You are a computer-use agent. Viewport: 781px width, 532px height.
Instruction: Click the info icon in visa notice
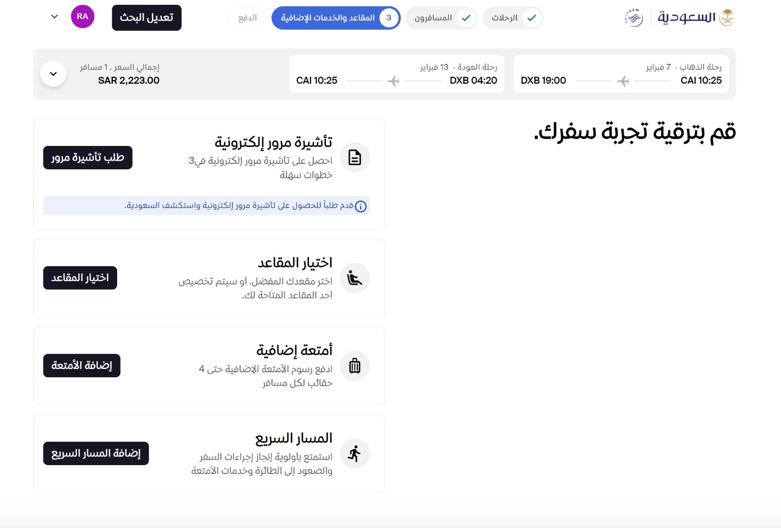tap(361, 206)
